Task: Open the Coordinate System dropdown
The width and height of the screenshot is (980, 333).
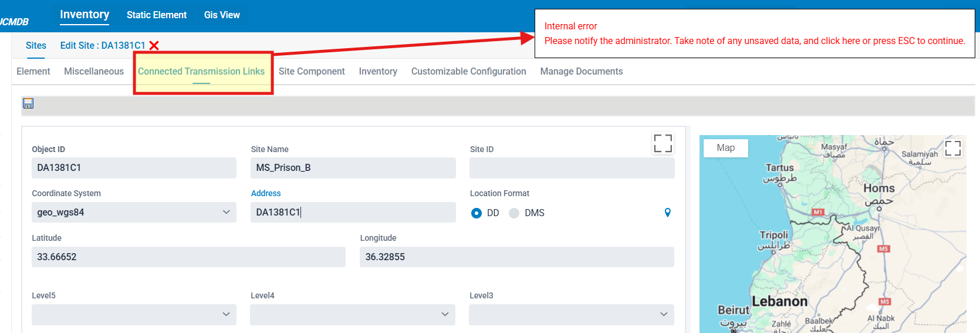Action: [x=134, y=213]
